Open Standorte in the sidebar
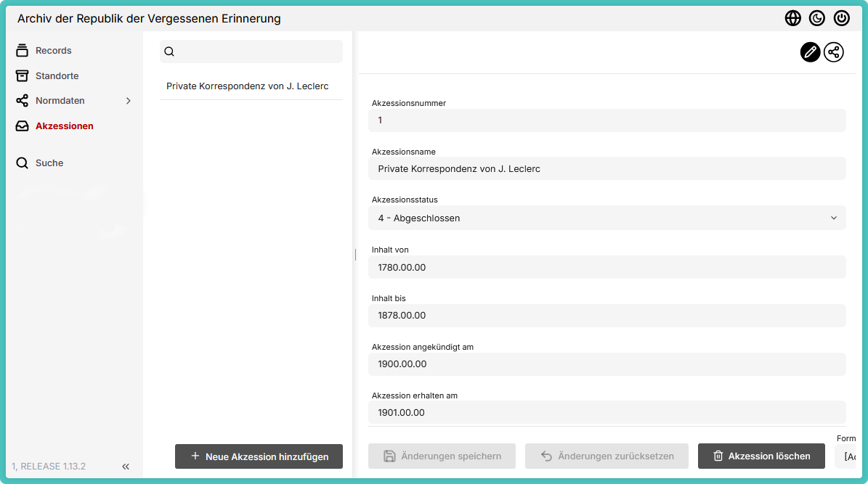 (x=57, y=76)
